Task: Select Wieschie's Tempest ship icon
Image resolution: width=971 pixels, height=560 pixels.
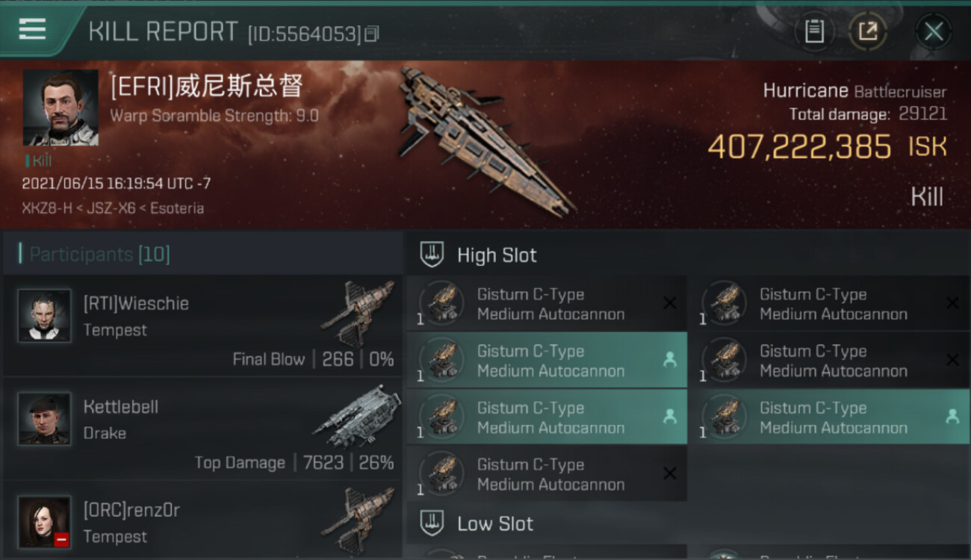Action: click(x=357, y=314)
